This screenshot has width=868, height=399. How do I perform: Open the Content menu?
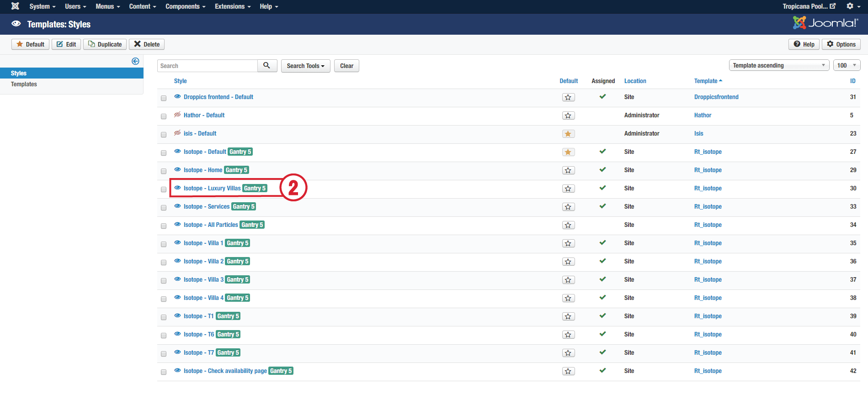pos(143,6)
